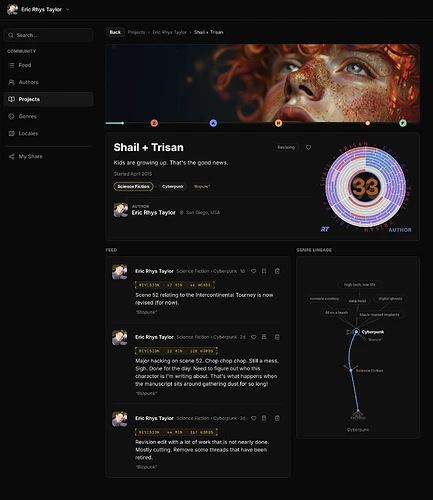Open Authors from the sidebar
This screenshot has height=500, width=433.
click(49, 82)
